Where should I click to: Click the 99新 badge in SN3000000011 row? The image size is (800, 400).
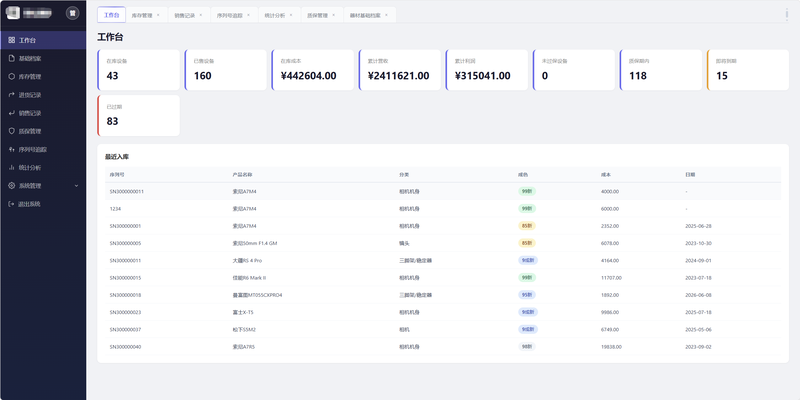[x=527, y=191]
